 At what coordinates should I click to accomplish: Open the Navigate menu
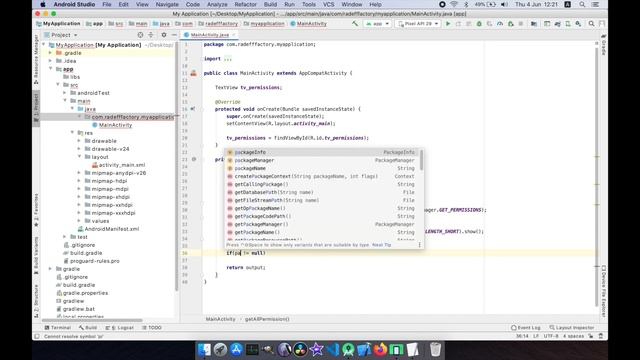coord(167,4)
